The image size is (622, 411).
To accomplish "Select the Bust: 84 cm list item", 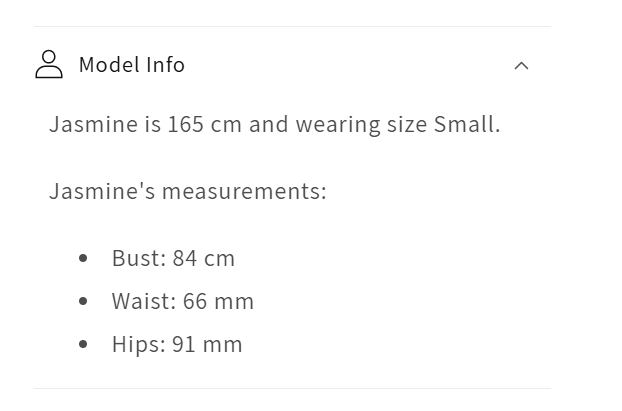I will coord(173,258).
